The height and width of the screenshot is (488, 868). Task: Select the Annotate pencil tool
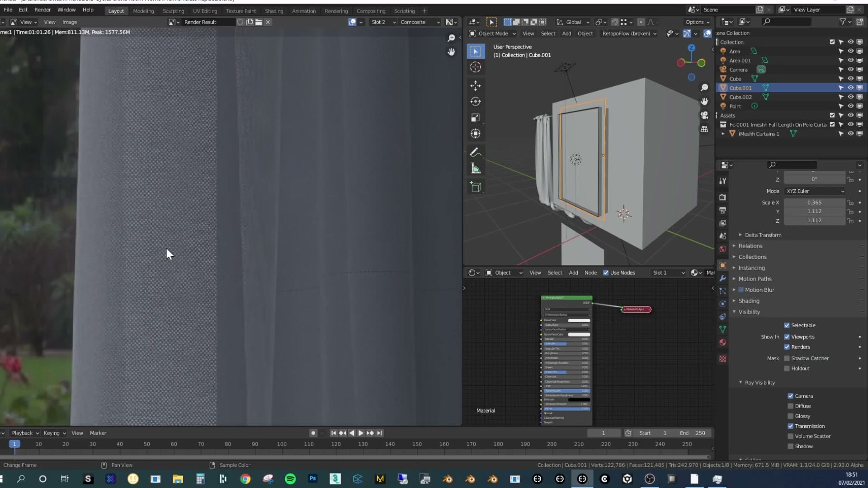pos(475,152)
